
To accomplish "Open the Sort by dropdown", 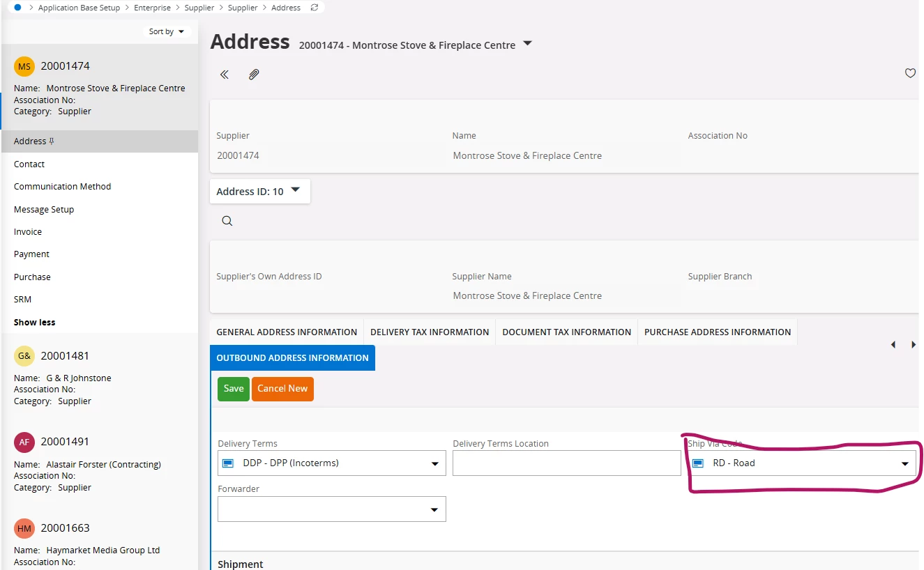I will point(167,31).
